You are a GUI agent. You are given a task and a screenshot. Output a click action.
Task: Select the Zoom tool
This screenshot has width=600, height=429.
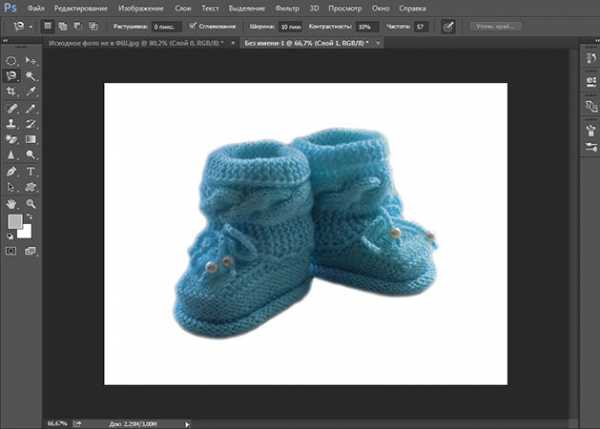tap(30, 202)
